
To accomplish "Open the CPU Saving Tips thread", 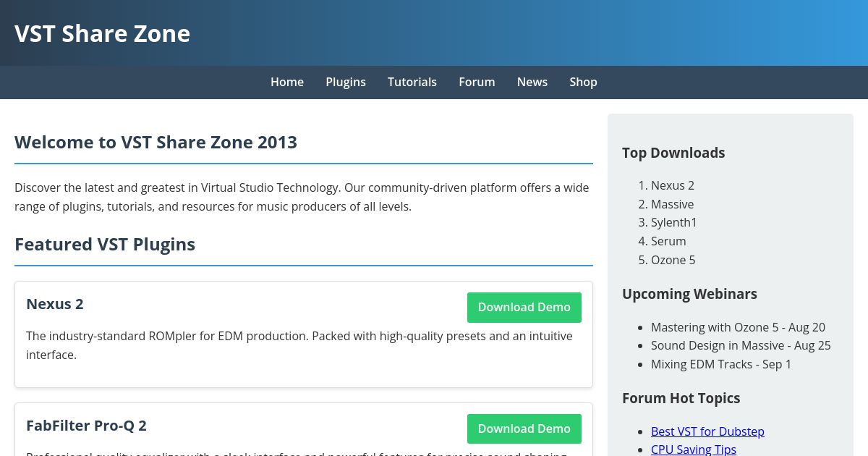I will tap(694, 449).
